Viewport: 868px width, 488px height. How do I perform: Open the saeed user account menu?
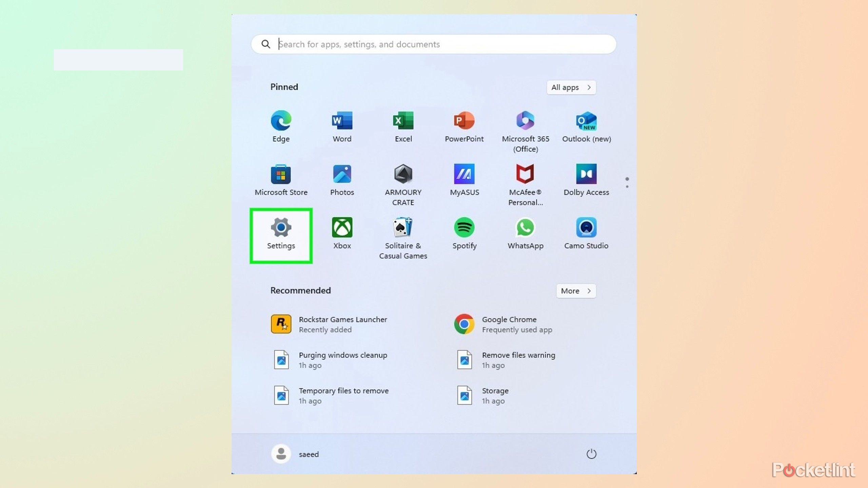pos(295,454)
